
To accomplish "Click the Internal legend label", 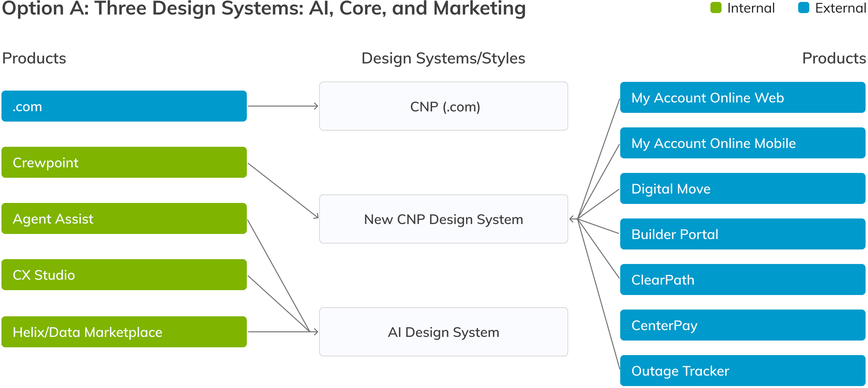I will [x=751, y=8].
